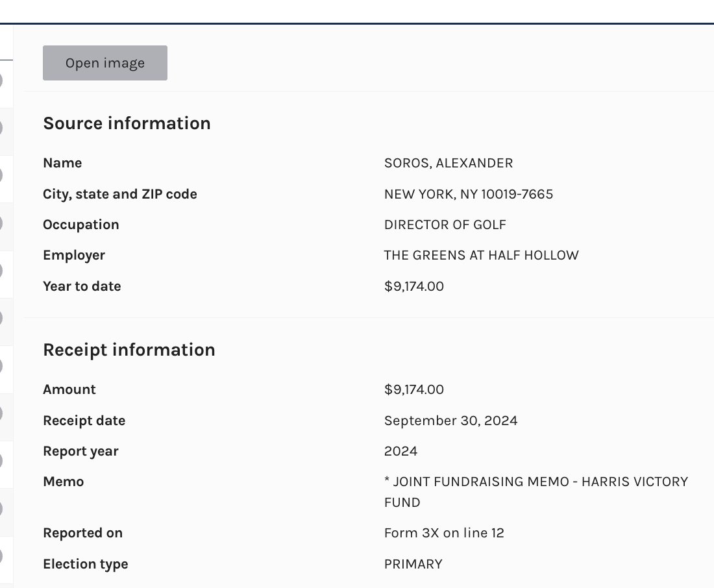Click the Receipt date label
The height and width of the screenshot is (588, 714).
pos(84,421)
